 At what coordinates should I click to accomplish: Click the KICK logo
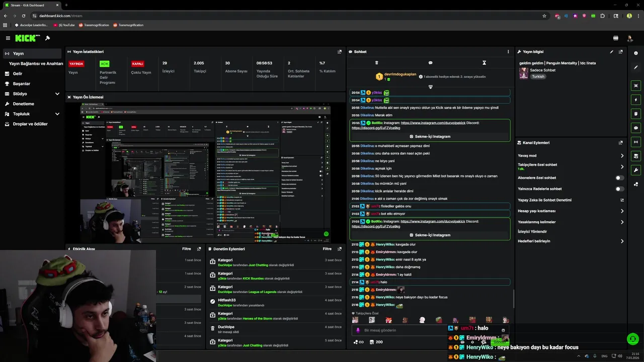tap(25, 38)
